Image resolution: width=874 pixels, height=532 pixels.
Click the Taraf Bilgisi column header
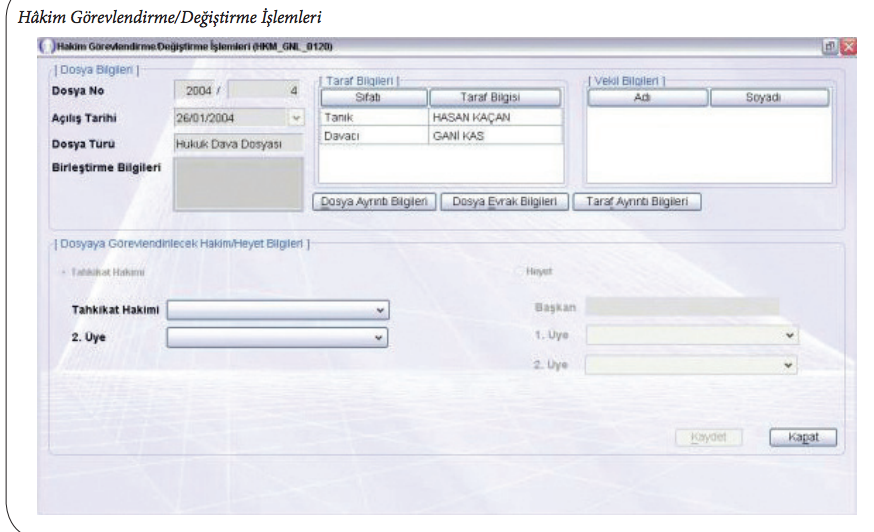(495, 98)
